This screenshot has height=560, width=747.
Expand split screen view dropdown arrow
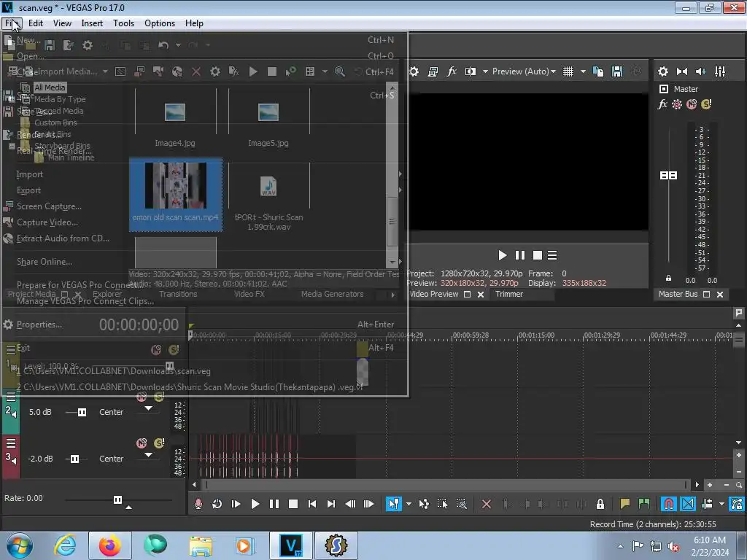[485, 71]
